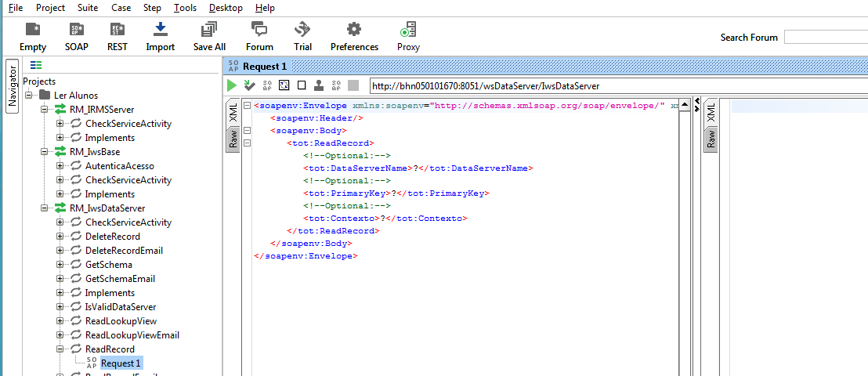Collapse the ReadRecord operation node
The height and width of the screenshot is (376, 868).
[60, 349]
